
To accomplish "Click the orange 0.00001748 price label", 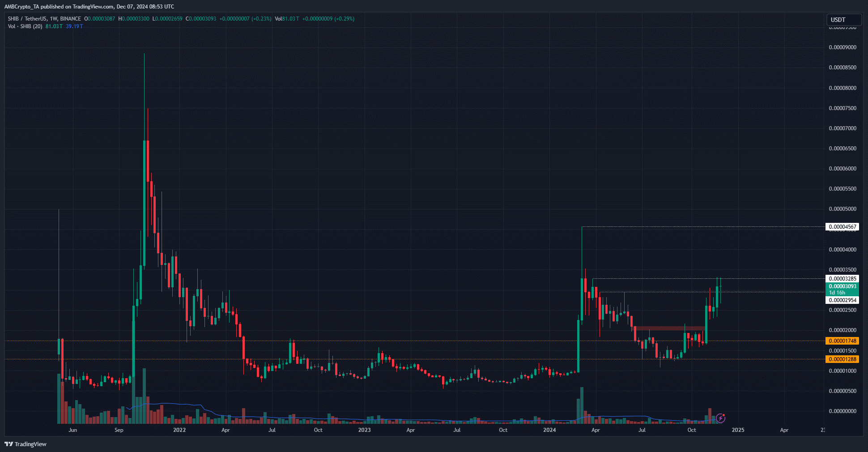I will [842, 341].
